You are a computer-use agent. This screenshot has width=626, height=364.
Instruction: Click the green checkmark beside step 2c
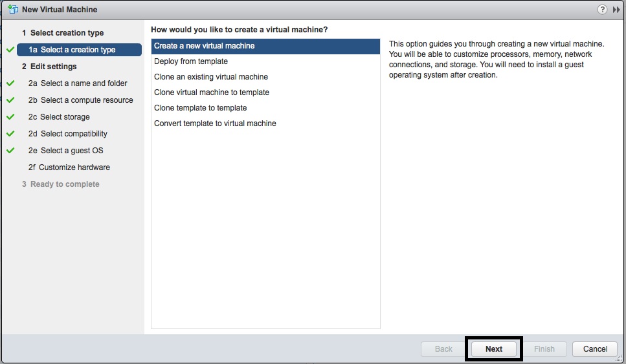point(10,117)
